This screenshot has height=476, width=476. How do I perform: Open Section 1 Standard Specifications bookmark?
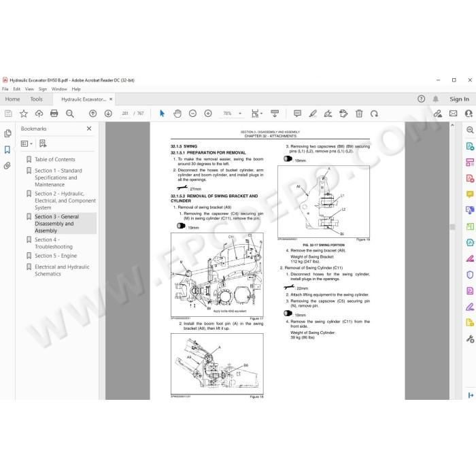click(58, 177)
